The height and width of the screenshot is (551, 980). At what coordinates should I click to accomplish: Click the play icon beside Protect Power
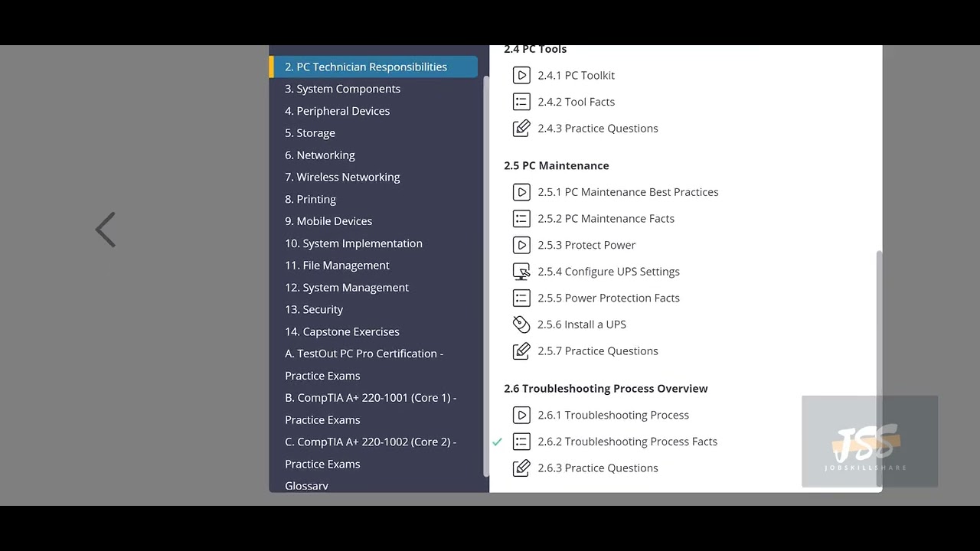click(x=521, y=245)
